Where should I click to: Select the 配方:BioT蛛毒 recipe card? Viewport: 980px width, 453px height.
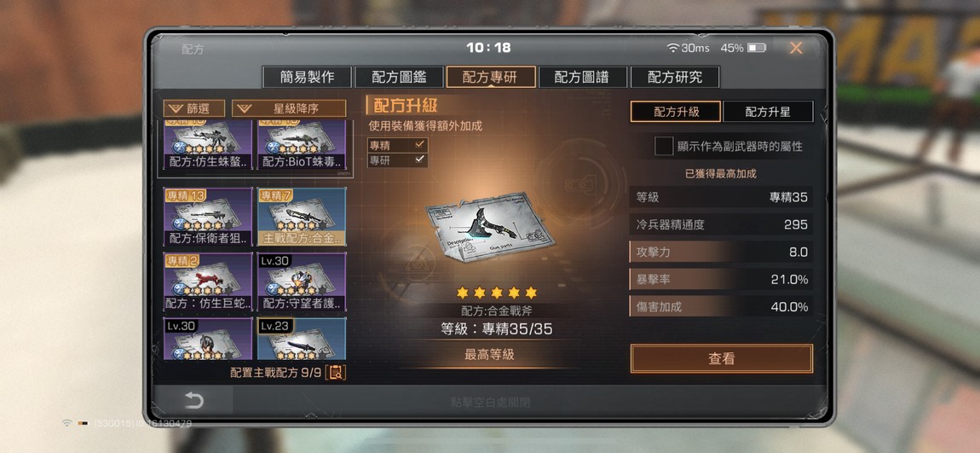coord(302,146)
